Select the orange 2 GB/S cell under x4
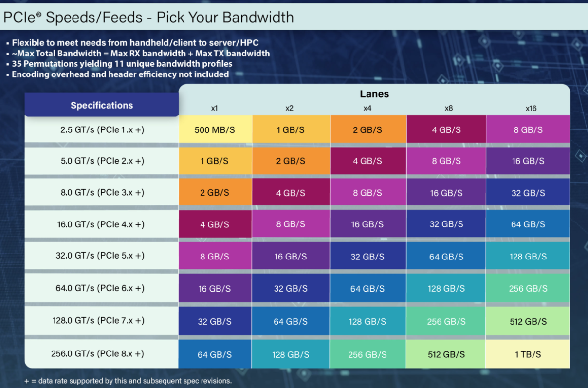Screen dimensions: 588x388 [368, 130]
